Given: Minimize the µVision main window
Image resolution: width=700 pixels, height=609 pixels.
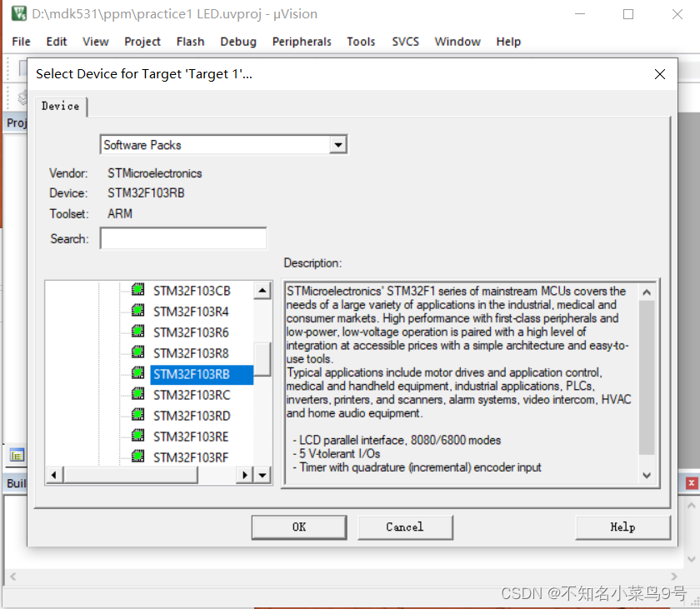Looking at the screenshot, I should (x=580, y=14).
